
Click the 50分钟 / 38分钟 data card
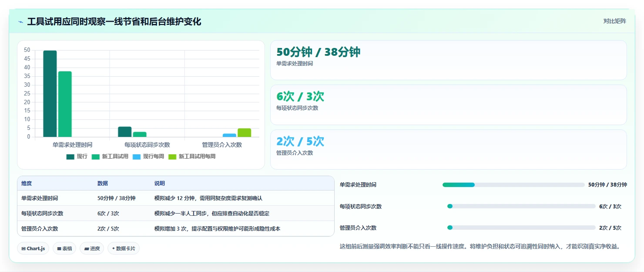tap(449, 60)
